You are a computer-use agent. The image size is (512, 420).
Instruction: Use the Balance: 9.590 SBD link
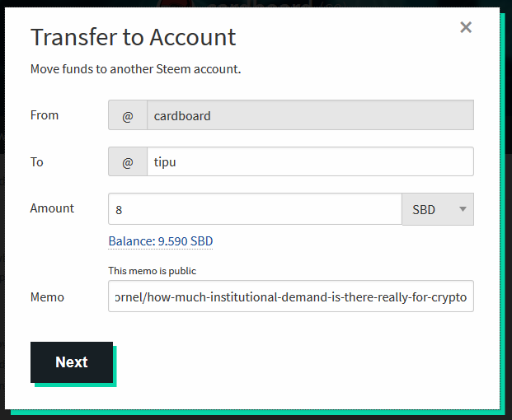pyautogui.click(x=161, y=241)
